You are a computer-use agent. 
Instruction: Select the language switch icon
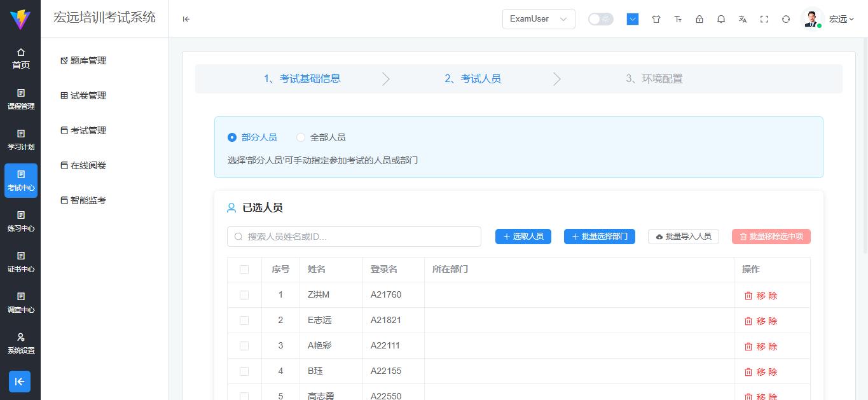[x=742, y=19]
